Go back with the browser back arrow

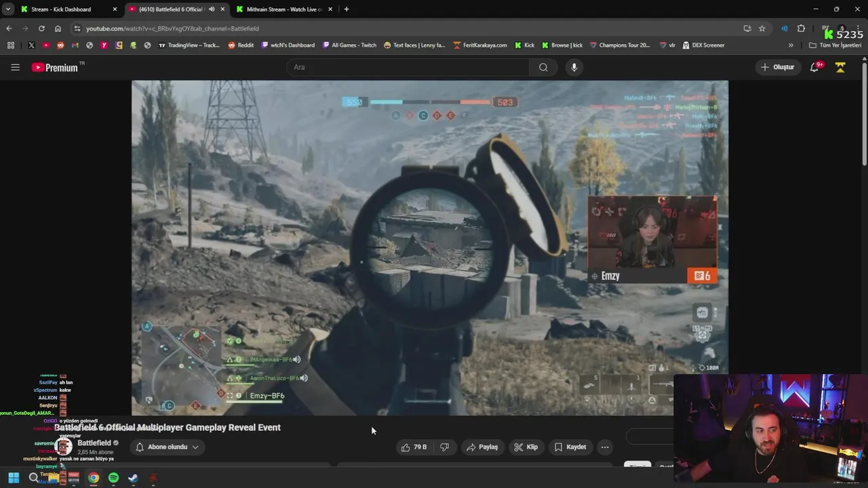pos(9,28)
